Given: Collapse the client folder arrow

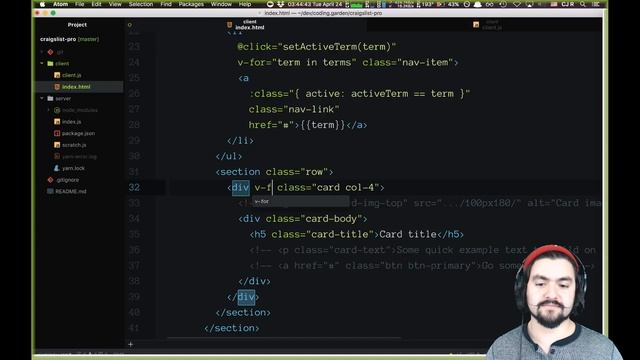Looking at the screenshot, I should click(x=42, y=64).
